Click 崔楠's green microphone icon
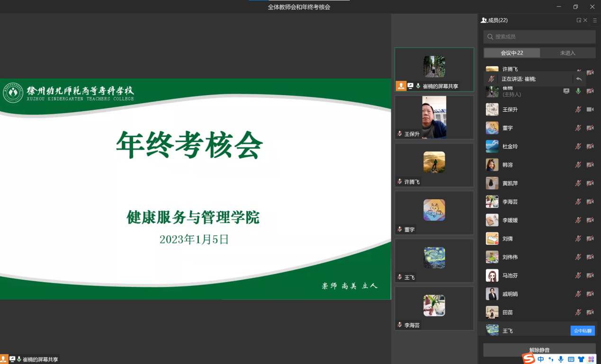 point(578,91)
